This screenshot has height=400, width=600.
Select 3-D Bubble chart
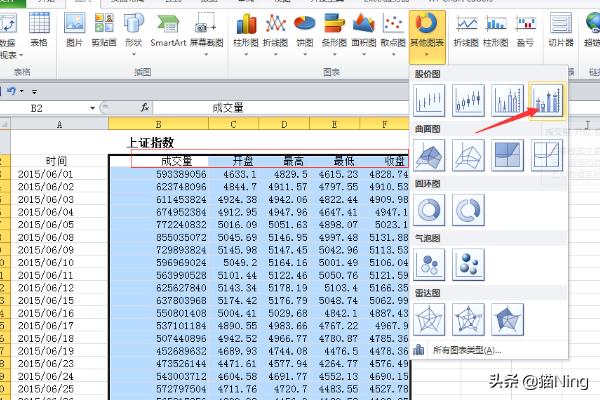click(468, 264)
